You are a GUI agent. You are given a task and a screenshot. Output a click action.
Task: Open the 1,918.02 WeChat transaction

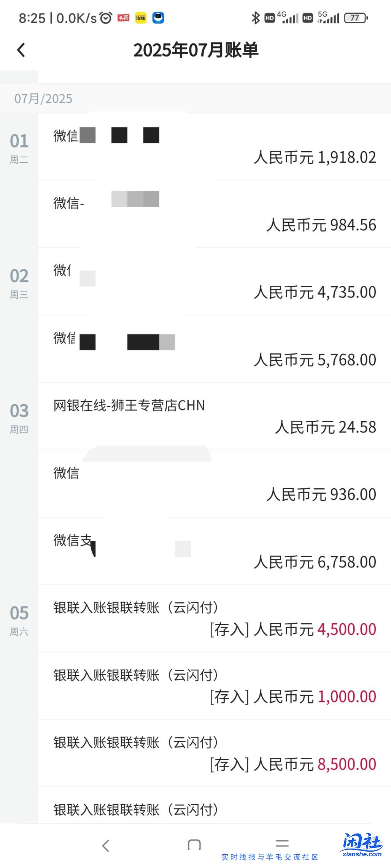tap(214, 147)
